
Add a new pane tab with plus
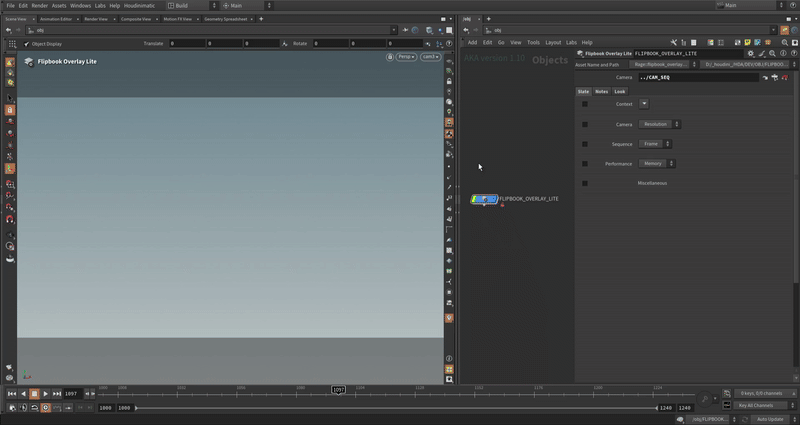[x=261, y=19]
